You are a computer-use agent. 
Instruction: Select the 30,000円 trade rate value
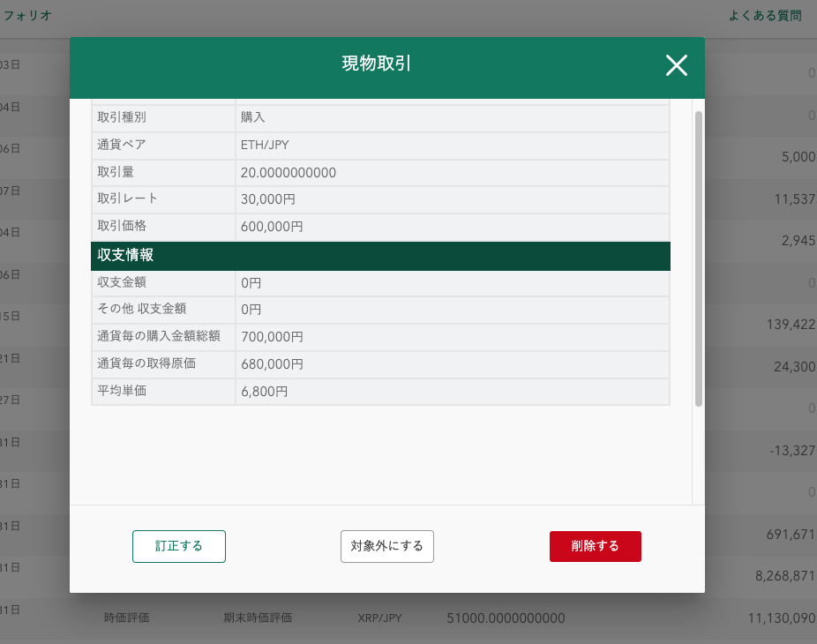(x=268, y=199)
